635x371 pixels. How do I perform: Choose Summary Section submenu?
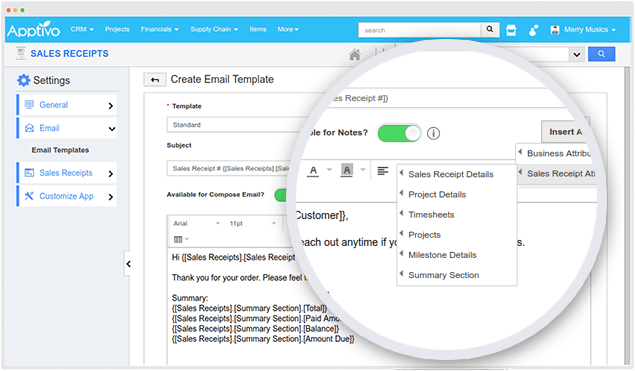[x=457, y=275]
